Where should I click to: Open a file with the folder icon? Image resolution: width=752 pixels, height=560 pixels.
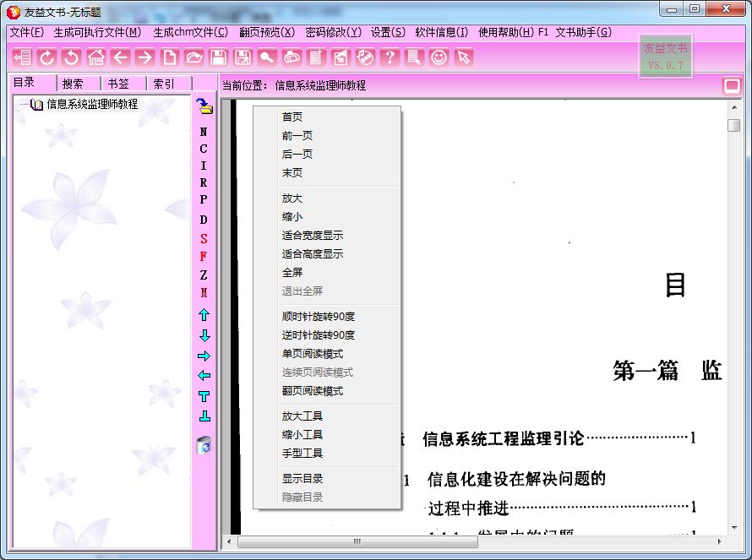point(193,57)
